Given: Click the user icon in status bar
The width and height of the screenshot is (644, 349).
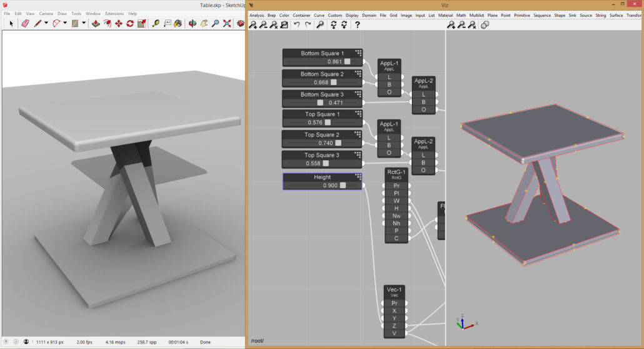Looking at the screenshot, I should point(26,342).
